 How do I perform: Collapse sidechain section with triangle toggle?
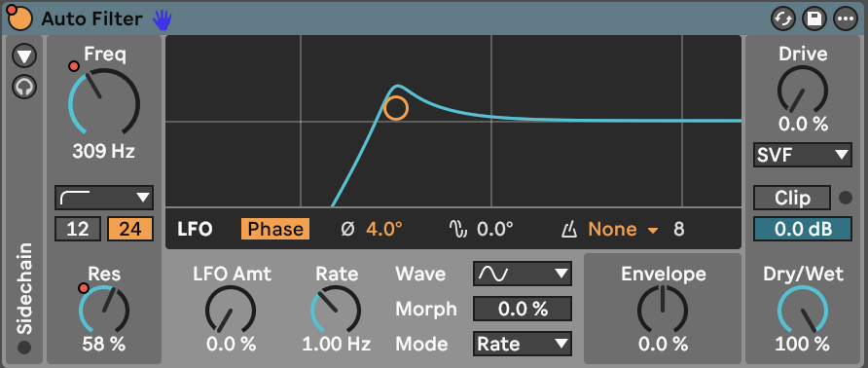click(x=24, y=55)
